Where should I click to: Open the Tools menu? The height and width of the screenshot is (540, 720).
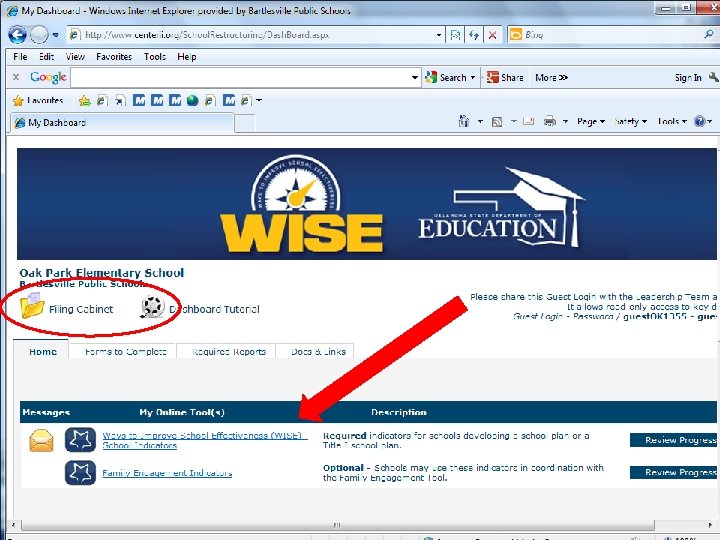click(155, 56)
